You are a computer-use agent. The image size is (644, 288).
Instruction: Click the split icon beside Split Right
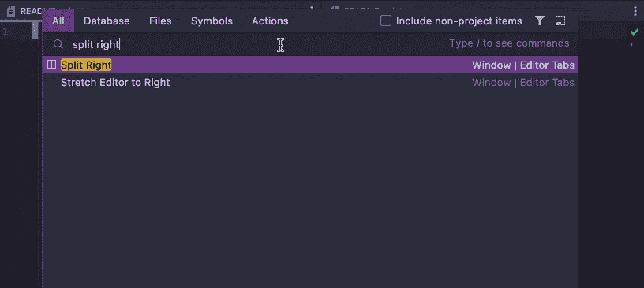(x=52, y=65)
